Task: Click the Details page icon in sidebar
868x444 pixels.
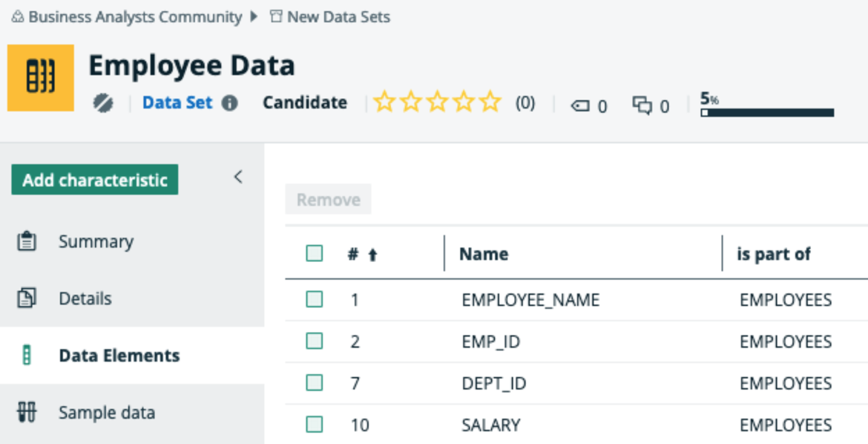Action: (x=26, y=298)
